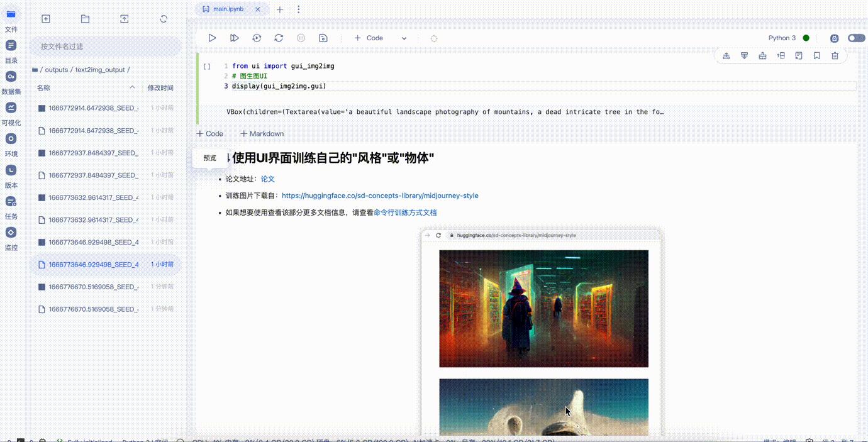
Task: Click the bookmark icon in cell toolbar
Action: pos(817,55)
